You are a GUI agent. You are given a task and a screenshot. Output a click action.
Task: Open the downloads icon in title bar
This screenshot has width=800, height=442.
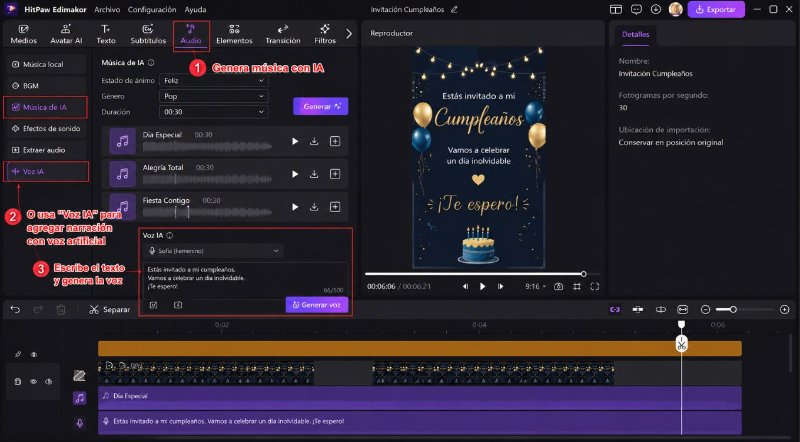coord(656,9)
